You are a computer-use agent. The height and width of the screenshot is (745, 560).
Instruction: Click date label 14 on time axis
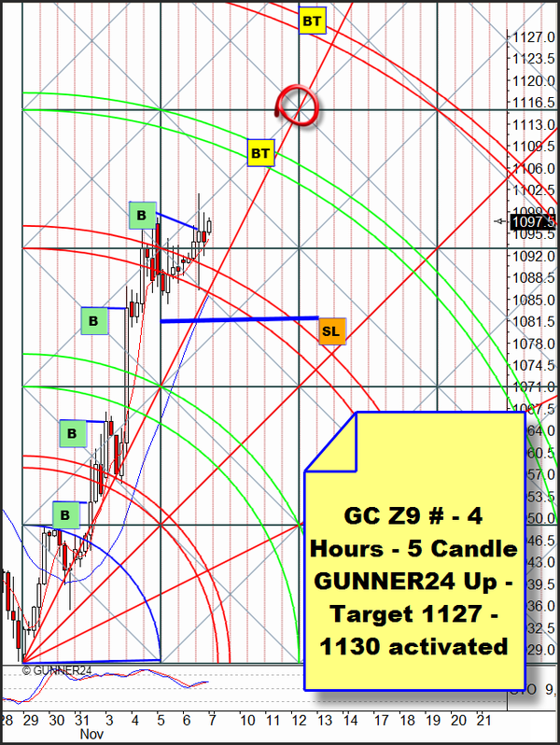tap(350, 721)
